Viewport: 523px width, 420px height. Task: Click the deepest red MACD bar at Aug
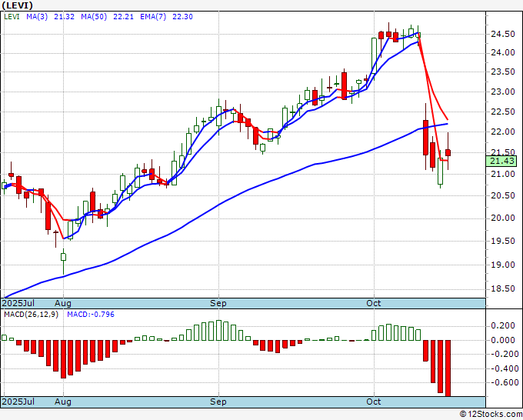63,359
